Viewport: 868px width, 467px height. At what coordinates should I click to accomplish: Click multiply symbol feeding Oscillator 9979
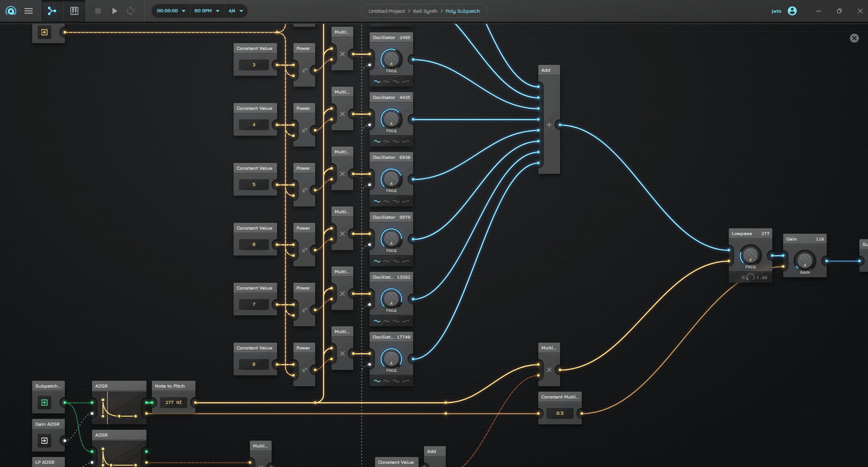(x=342, y=234)
